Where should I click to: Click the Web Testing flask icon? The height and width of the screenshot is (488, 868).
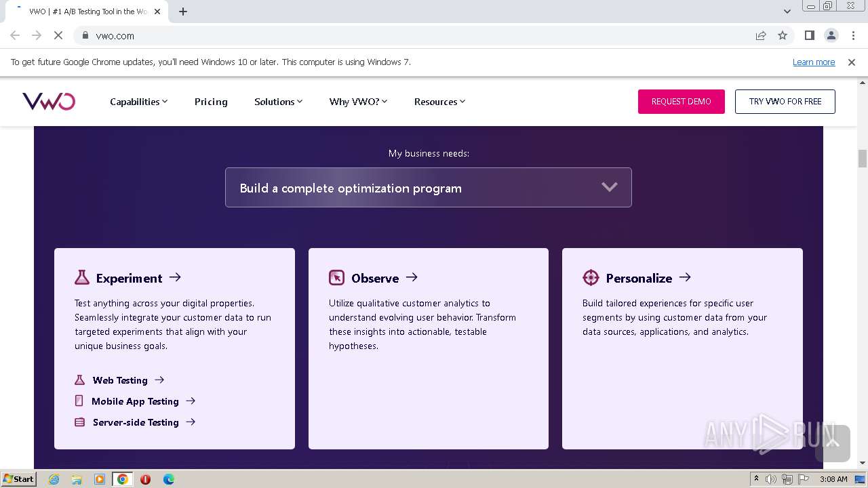(80, 380)
